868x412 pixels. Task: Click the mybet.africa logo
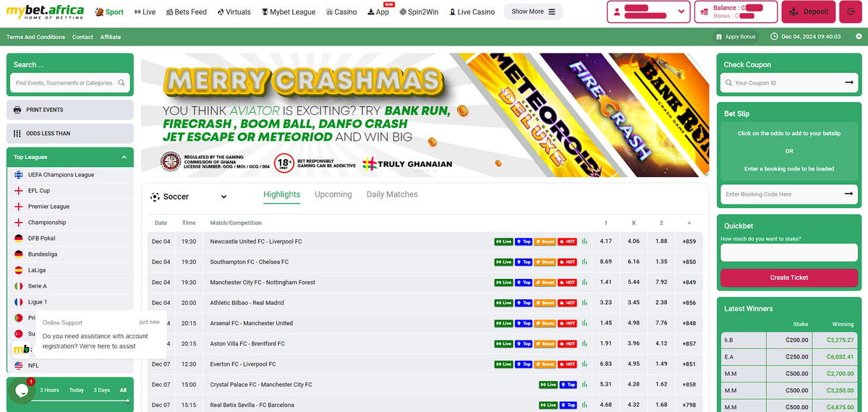click(45, 12)
